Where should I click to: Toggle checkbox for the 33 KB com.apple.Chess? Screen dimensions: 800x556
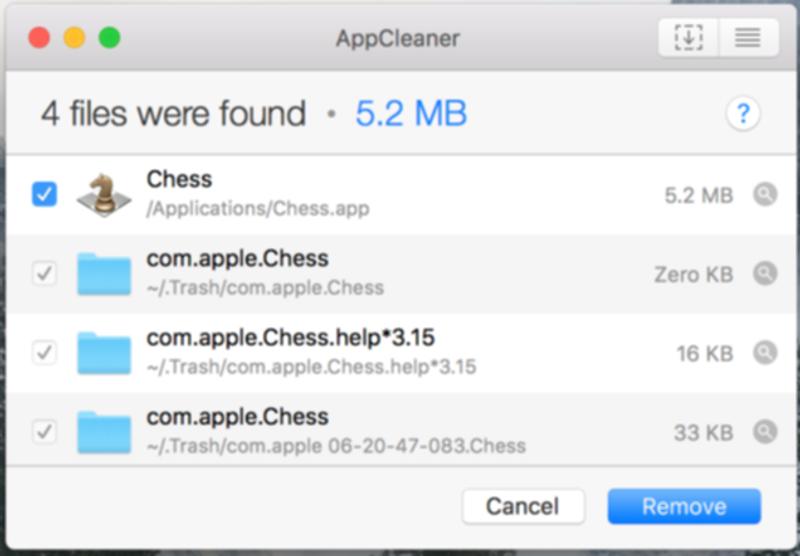pos(44,432)
